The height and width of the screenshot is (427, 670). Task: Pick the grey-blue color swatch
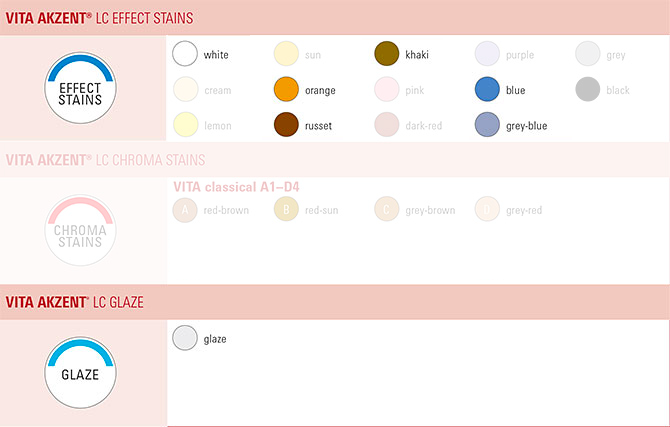[487, 125]
